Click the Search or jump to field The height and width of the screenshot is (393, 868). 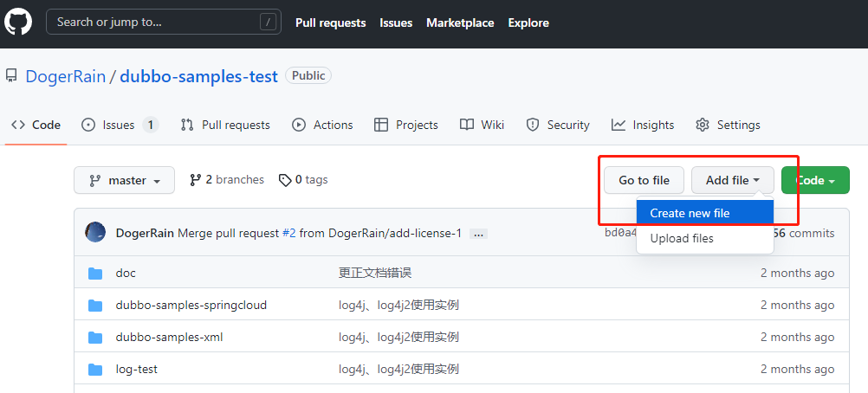pos(154,23)
